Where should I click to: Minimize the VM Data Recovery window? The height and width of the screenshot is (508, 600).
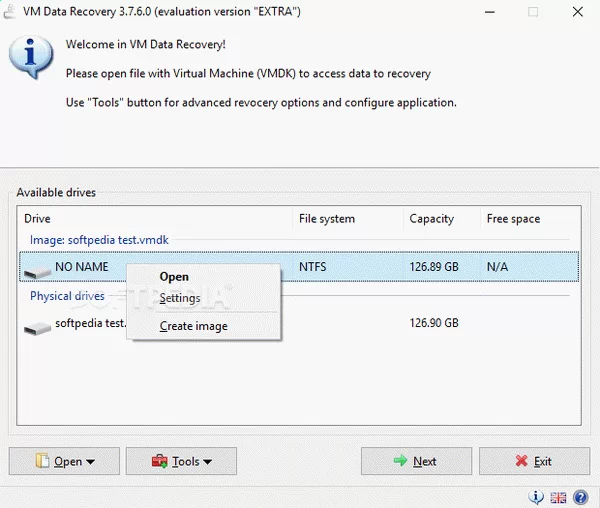490,12
